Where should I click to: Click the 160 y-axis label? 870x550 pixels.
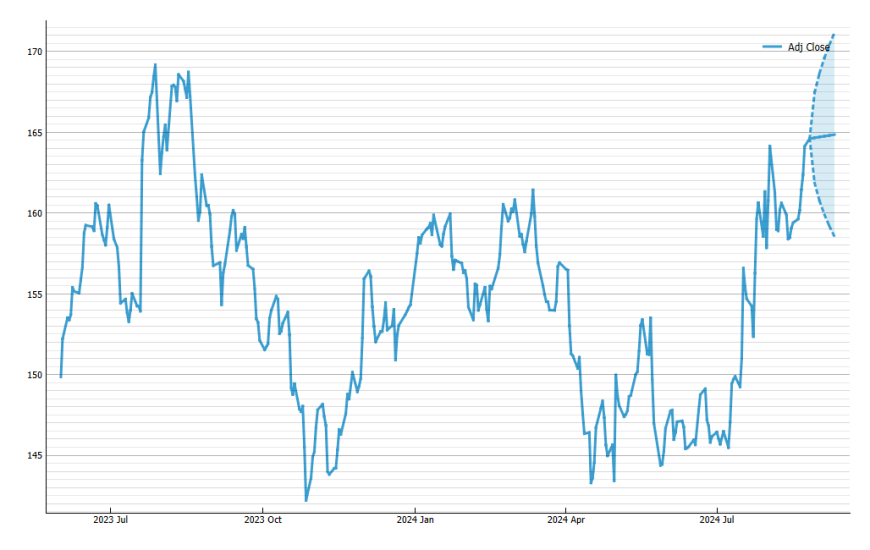pyautogui.click(x=34, y=213)
